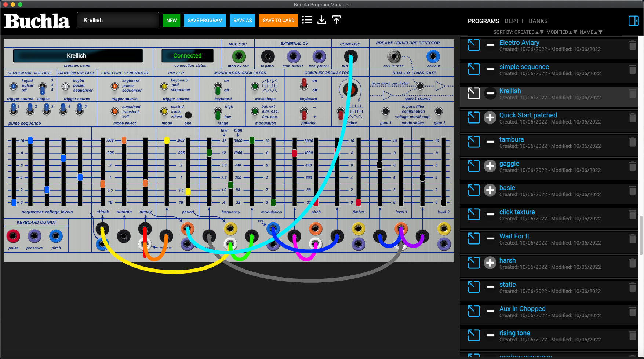The image size is (644, 359).
Task: Sort programs by name descending arrow
Action: (601, 32)
